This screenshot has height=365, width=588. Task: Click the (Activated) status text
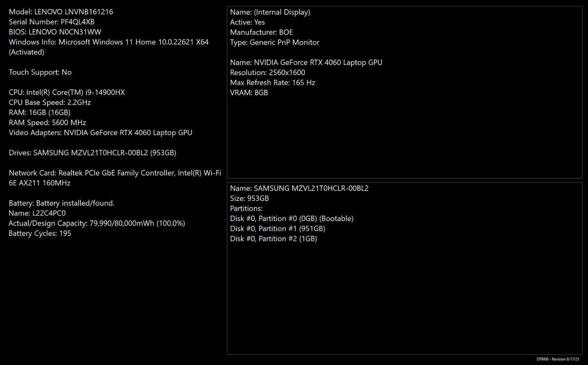26,52
